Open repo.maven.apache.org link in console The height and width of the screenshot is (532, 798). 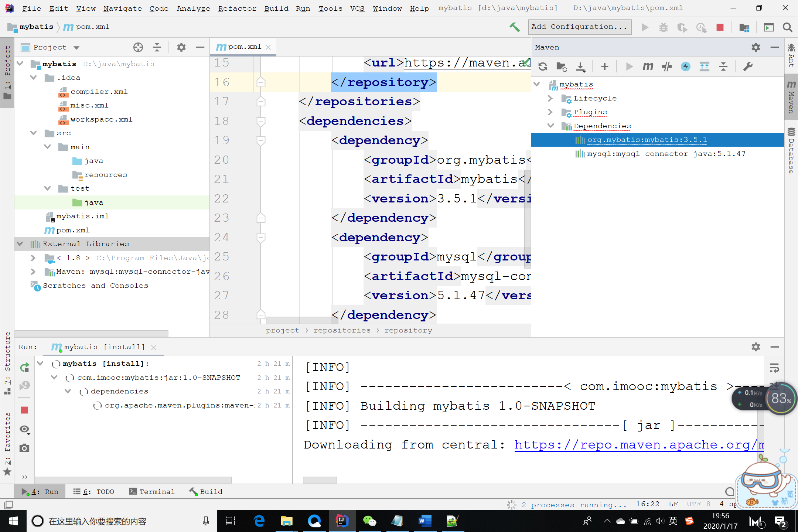(x=639, y=445)
